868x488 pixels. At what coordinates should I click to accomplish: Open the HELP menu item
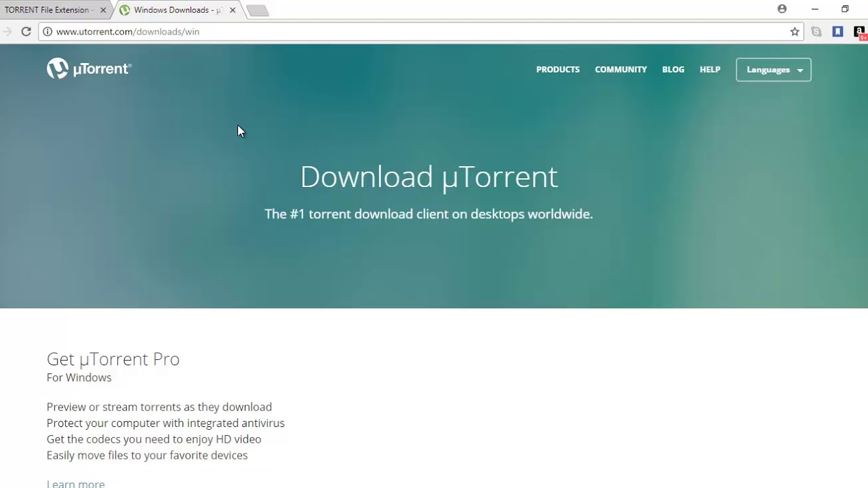(x=710, y=69)
